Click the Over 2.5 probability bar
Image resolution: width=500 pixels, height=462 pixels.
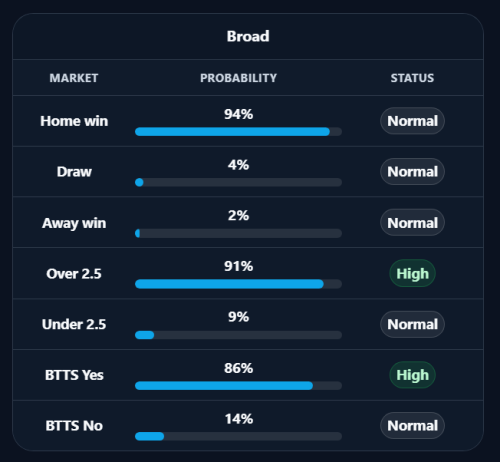tap(238, 284)
